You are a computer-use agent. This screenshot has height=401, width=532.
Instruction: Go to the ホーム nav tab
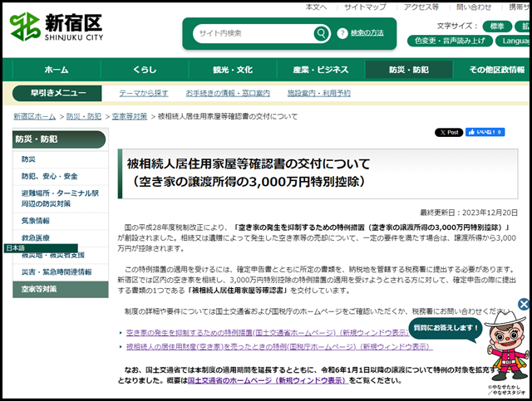pyautogui.click(x=57, y=70)
